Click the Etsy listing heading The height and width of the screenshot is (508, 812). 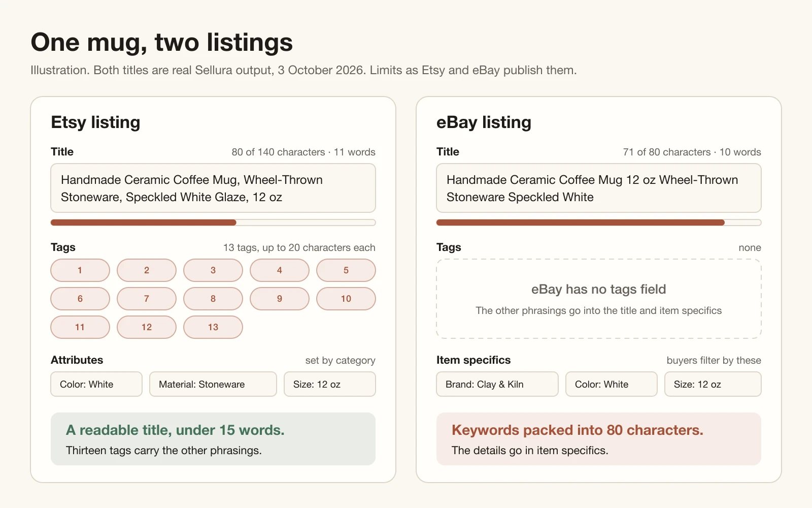(95, 122)
